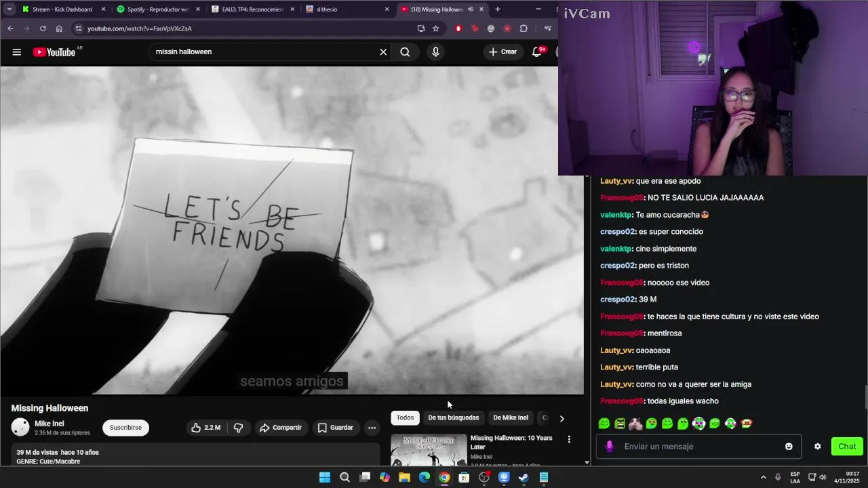Click the chat panel scrollbar thumb
Viewport: 868px width, 488px height.
[x=865, y=397]
